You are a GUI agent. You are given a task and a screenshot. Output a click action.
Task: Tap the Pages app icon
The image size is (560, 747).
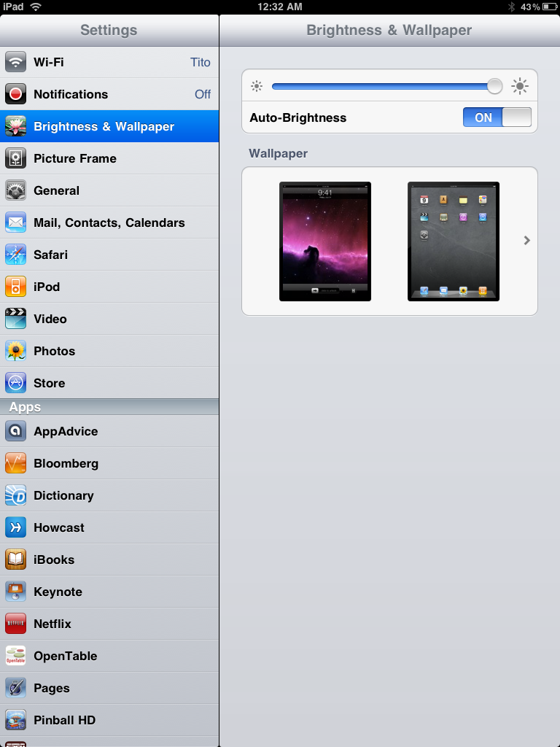(16, 688)
